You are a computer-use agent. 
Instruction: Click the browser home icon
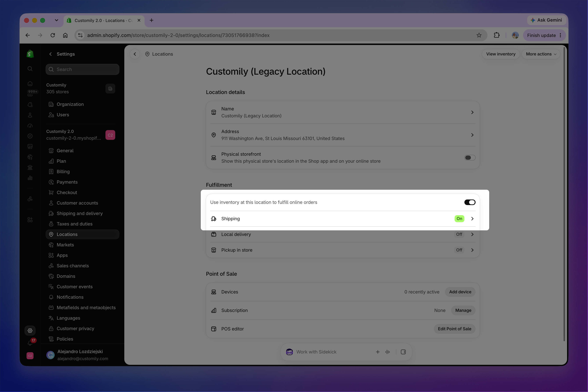pyautogui.click(x=65, y=35)
